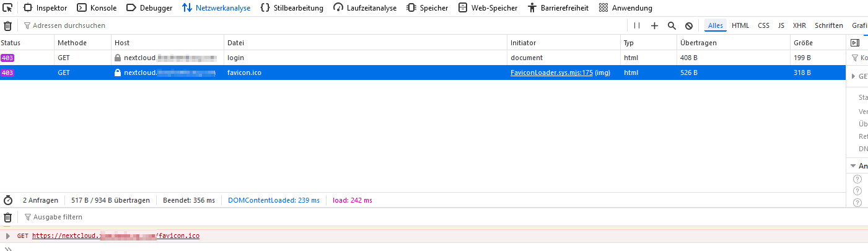Viewport: 868px width, 251px height.
Task: Open the Web-Speicher tab
Action: (x=488, y=8)
